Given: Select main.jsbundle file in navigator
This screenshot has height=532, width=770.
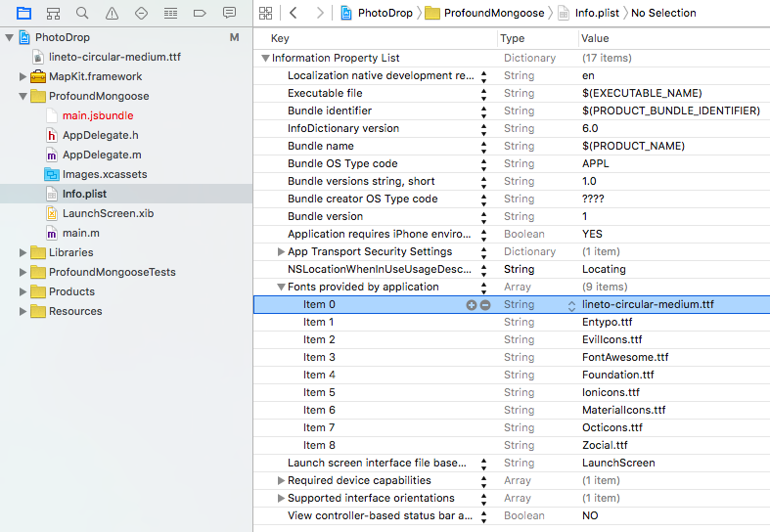Looking at the screenshot, I should (98, 115).
